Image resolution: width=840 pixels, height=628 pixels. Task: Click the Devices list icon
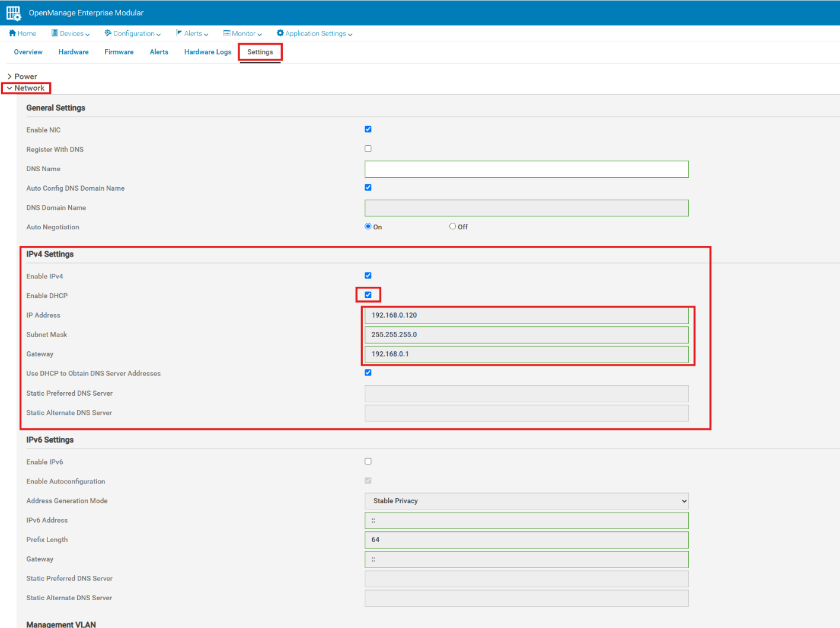click(55, 33)
